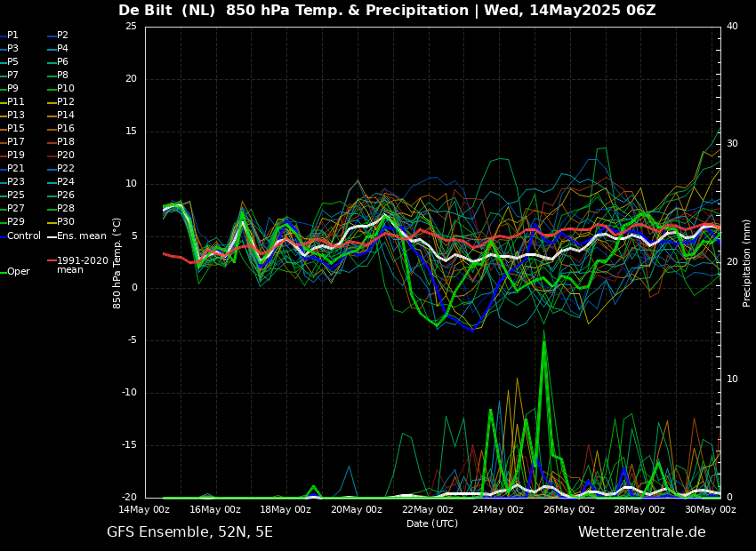
Task: Click the P1 legend entry
Action: 12,36
